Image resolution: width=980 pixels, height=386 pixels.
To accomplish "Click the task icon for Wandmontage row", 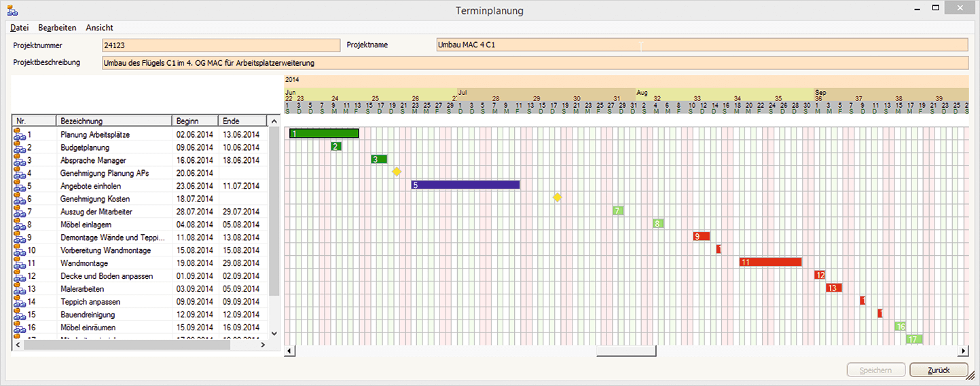I will 19,263.
